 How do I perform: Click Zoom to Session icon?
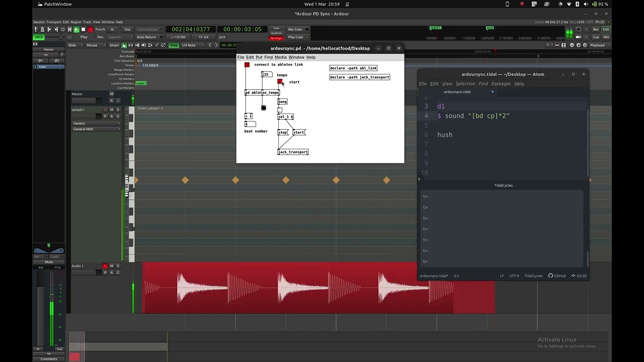pyautogui.click(x=585, y=45)
